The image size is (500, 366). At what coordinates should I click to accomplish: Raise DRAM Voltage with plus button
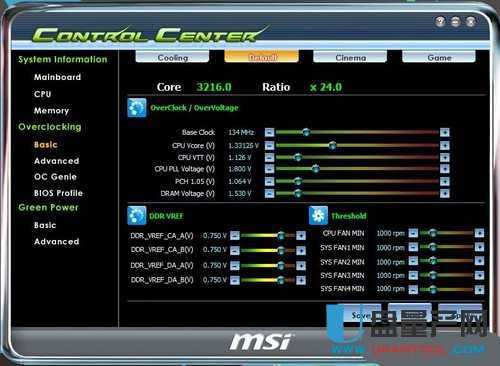(445, 193)
